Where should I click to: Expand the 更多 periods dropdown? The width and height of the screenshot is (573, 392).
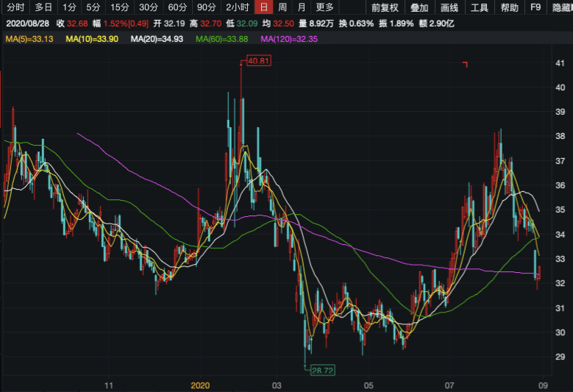pyautogui.click(x=324, y=8)
